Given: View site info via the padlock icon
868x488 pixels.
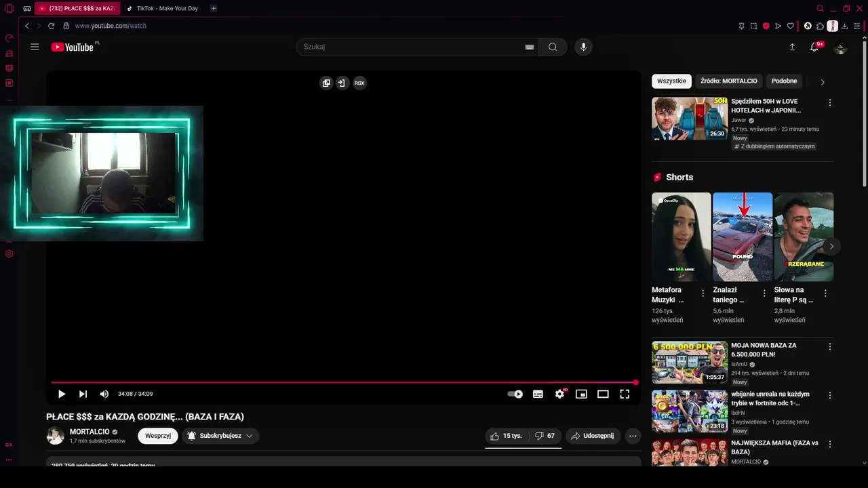Looking at the screenshot, I should pos(66,26).
